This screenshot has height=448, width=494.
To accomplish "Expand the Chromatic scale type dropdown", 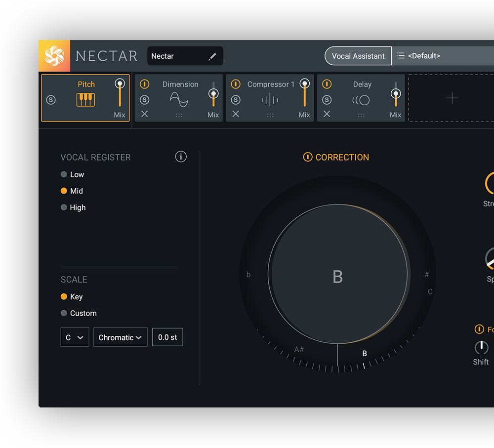I will pyautogui.click(x=120, y=337).
